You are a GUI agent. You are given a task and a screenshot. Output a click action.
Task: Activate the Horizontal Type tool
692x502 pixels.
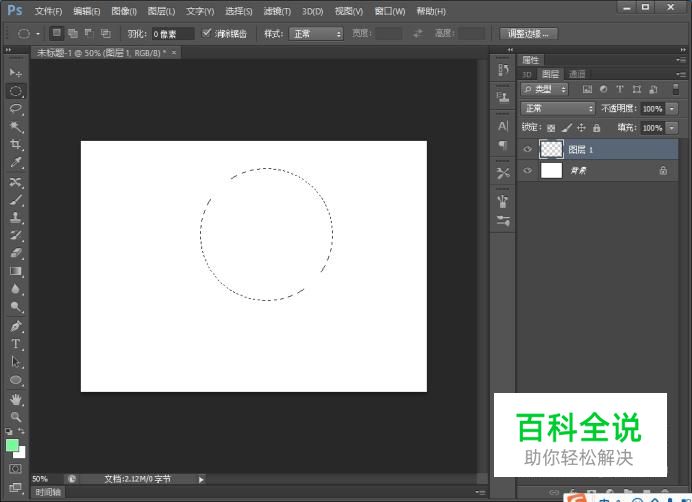point(16,344)
